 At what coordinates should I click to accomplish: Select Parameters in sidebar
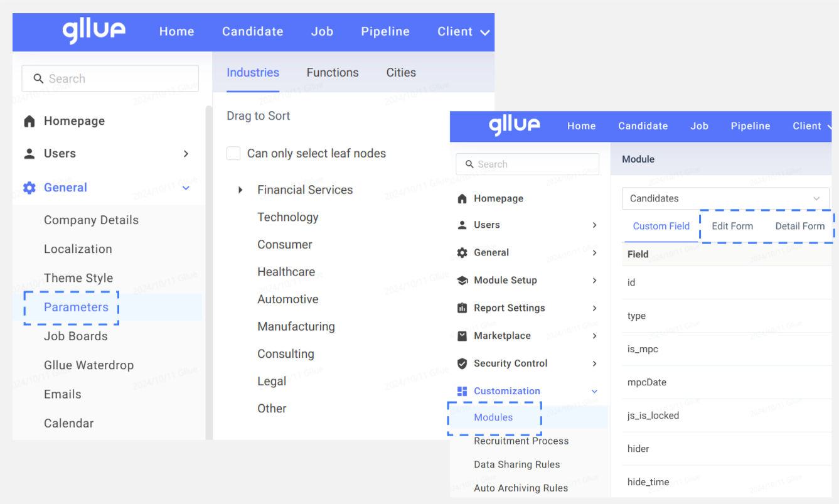(76, 307)
